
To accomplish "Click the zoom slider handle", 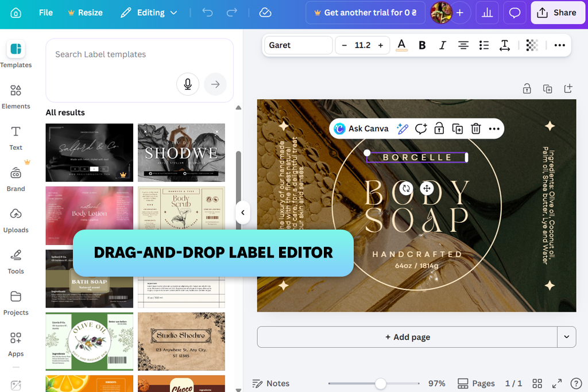I will 381,383.
